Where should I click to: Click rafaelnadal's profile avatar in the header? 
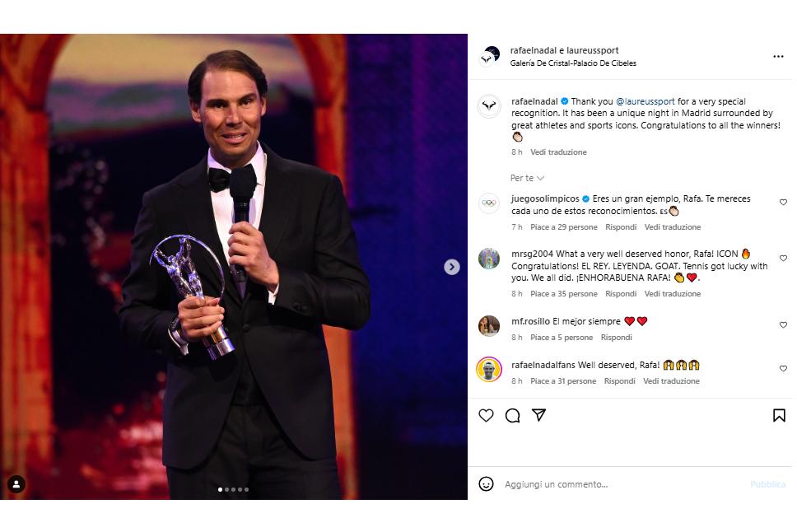coord(492,56)
